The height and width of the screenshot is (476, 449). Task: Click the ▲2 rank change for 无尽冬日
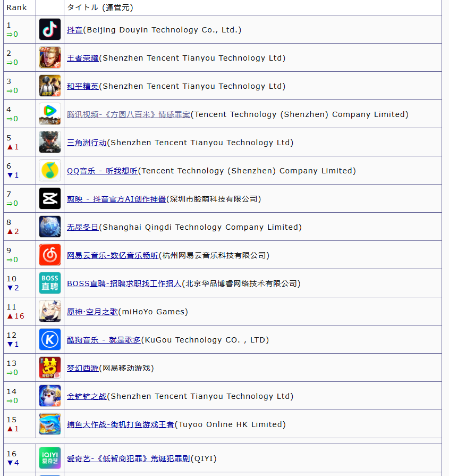click(13, 231)
